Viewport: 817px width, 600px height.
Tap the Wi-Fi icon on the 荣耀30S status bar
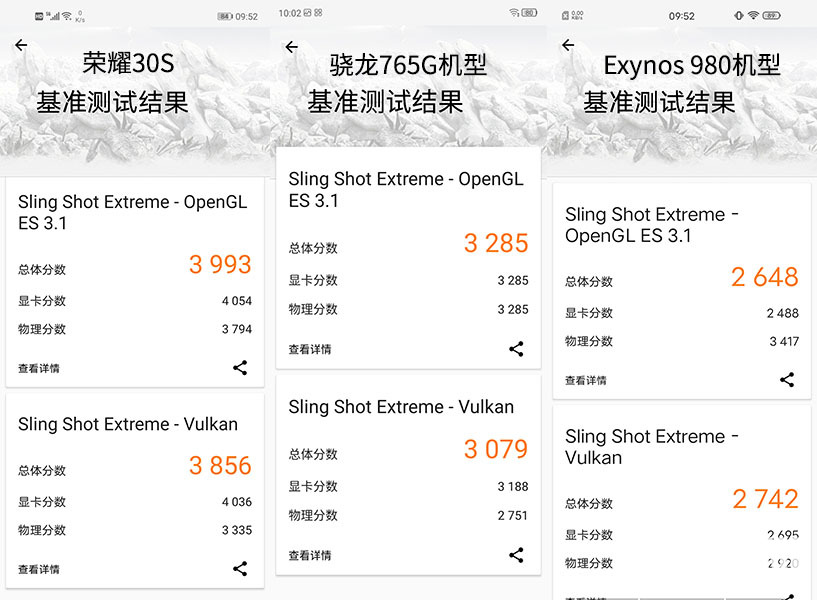coord(67,16)
